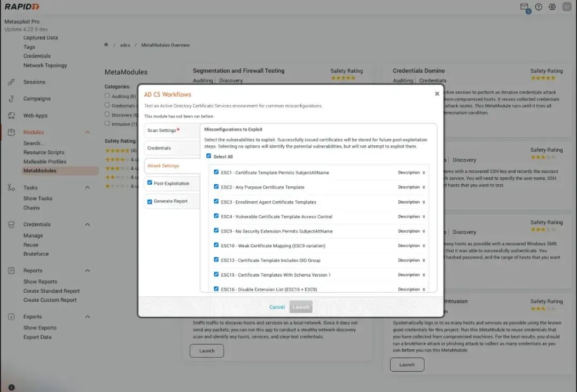Screen dimensions: 577x392
Task: Expand the Description for ESC1
Action: click(414, 173)
